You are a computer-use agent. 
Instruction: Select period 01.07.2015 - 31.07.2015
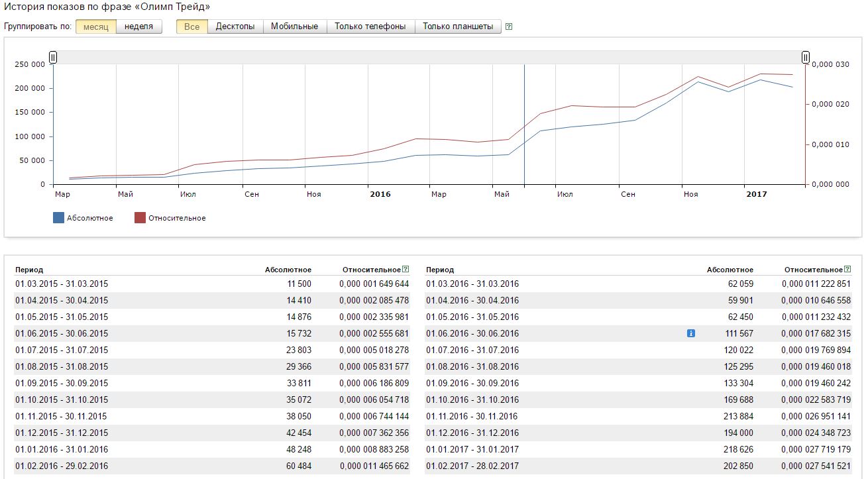pos(62,350)
